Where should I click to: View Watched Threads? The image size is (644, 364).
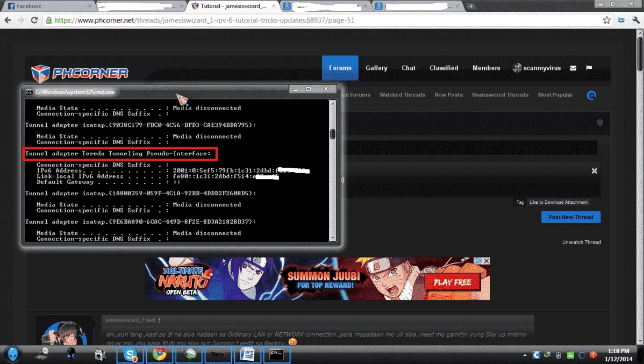[402, 95]
